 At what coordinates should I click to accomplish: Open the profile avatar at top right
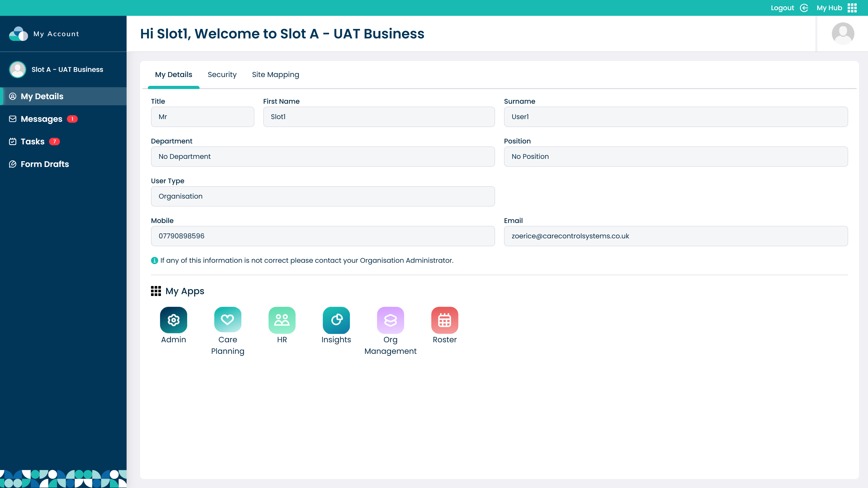pyautogui.click(x=843, y=33)
